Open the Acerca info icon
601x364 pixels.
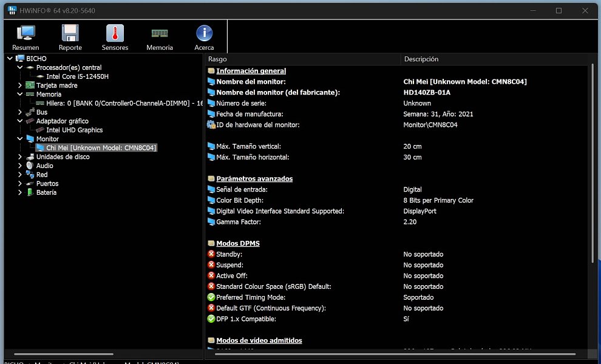[x=205, y=33]
